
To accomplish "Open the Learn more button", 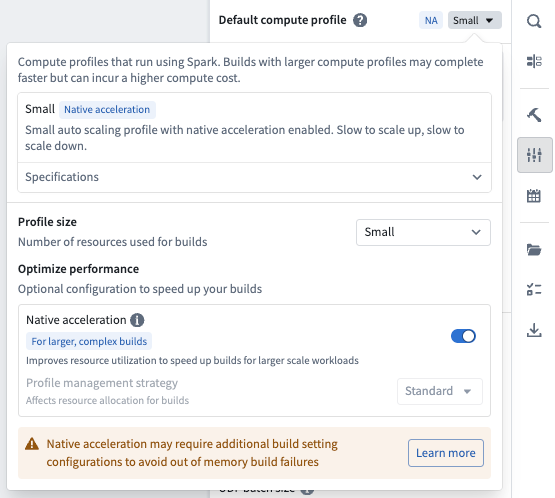I will (x=446, y=453).
